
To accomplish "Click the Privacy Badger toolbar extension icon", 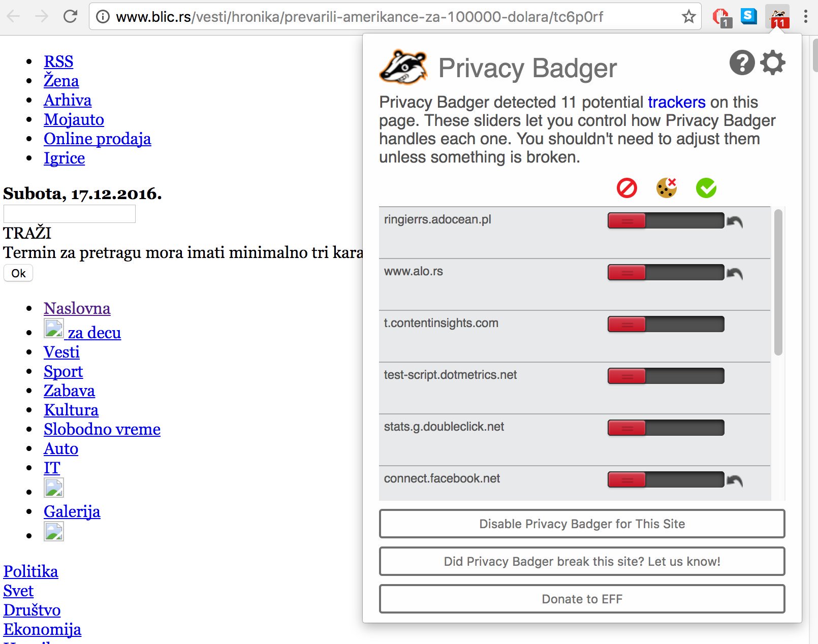I will pos(777,17).
